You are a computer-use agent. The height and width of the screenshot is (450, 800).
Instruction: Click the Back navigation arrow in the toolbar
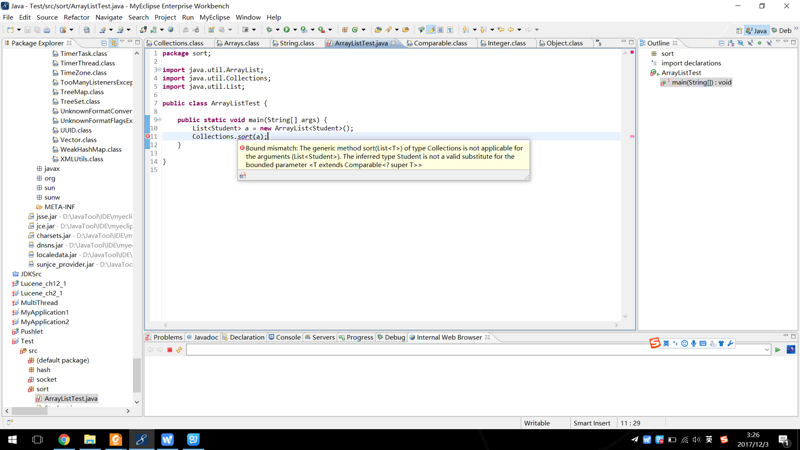tap(511, 30)
